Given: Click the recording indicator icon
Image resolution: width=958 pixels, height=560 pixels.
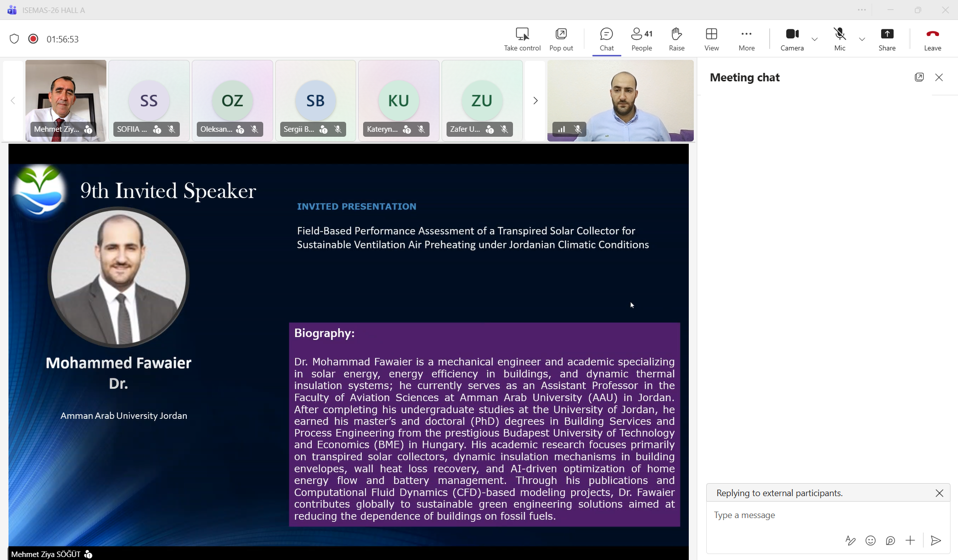Looking at the screenshot, I should (33, 39).
